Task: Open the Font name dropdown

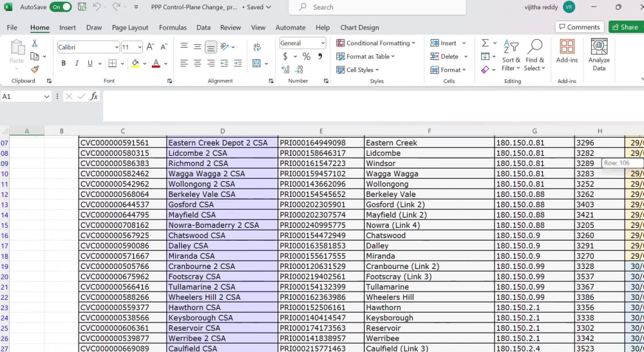Action: point(116,47)
